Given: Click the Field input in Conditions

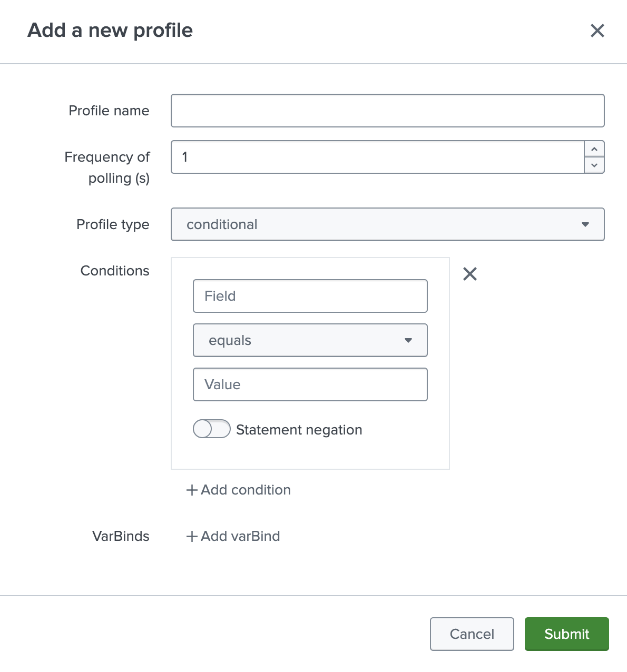Looking at the screenshot, I should [310, 296].
